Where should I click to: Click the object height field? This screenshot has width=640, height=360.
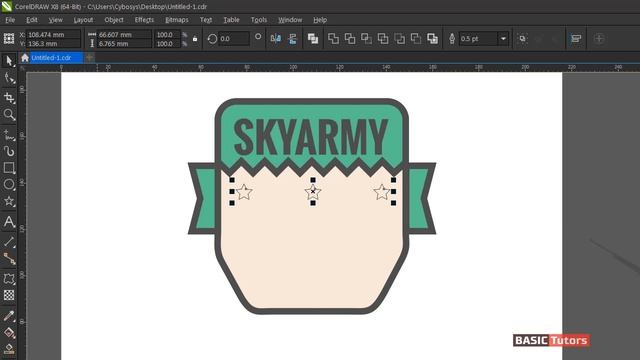(124, 43)
